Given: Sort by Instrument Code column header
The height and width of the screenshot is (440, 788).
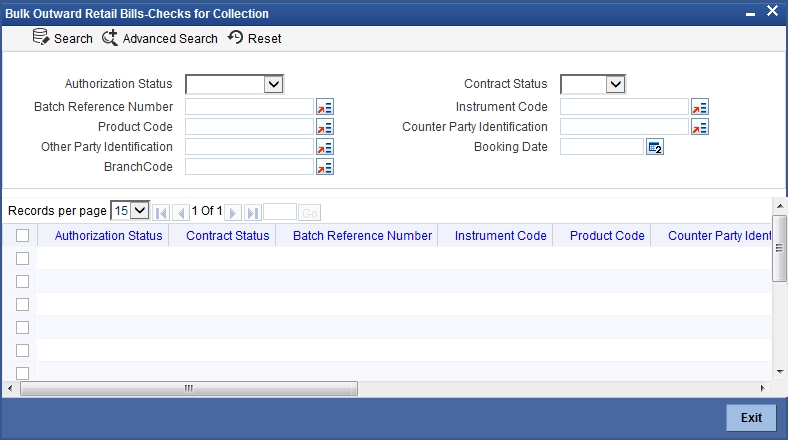Looking at the screenshot, I should [x=501, y=236].
